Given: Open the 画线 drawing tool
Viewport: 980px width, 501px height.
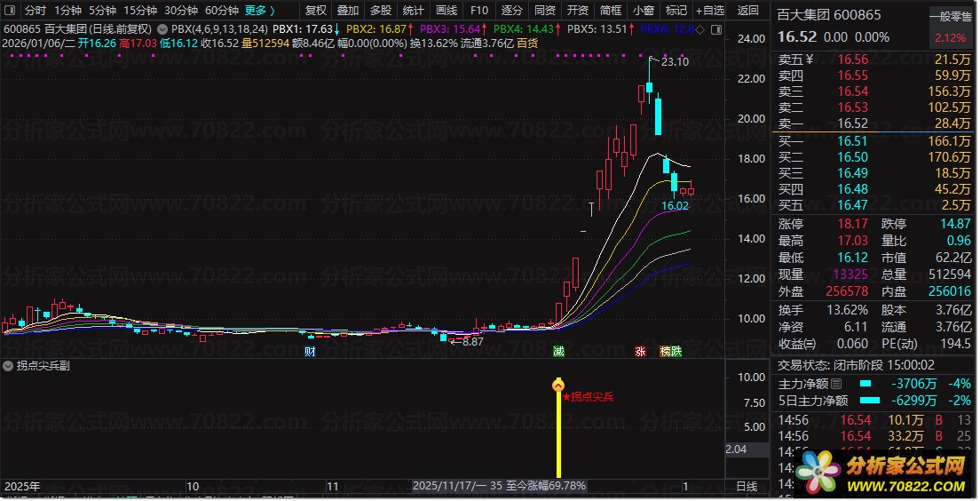Looking at the screenshot, I should tap(446, 10).
